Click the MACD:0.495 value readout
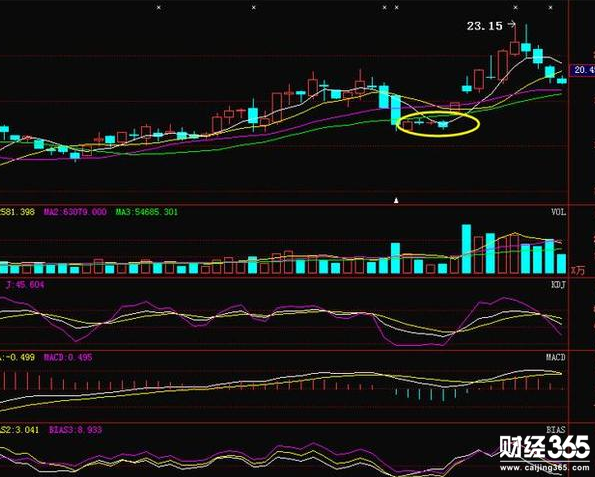The image size is (595, 477). (x=68, y=357)
